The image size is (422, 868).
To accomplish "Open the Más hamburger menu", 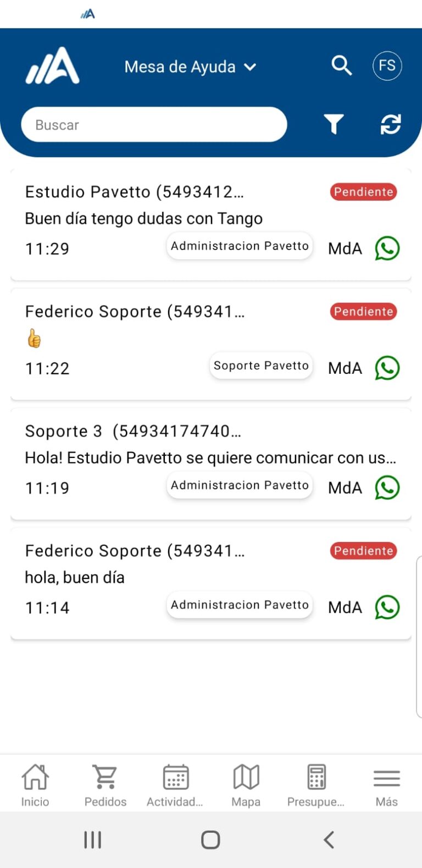I will point(386,785).
